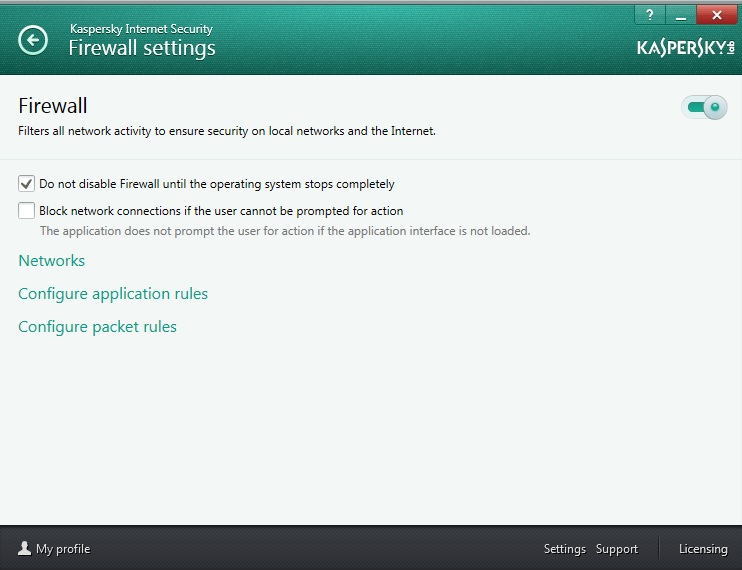Click the Firewall section heading
Screen dimensions: 742x570
pyautogui.click(x=53, y=105)
